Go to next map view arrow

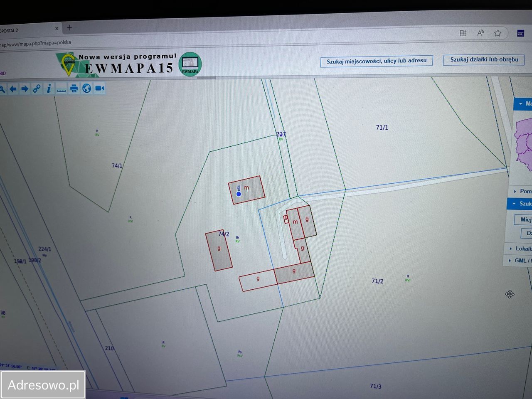click(x=25, y=89)
